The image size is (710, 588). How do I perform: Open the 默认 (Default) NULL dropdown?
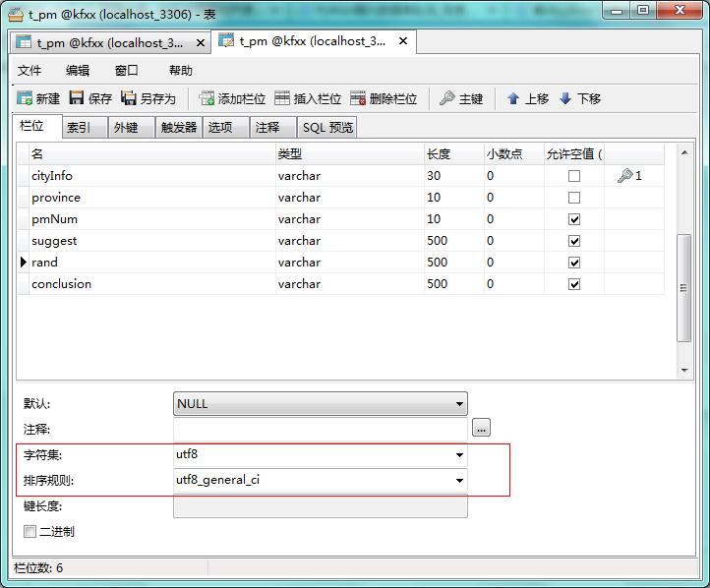coord(459,404)
